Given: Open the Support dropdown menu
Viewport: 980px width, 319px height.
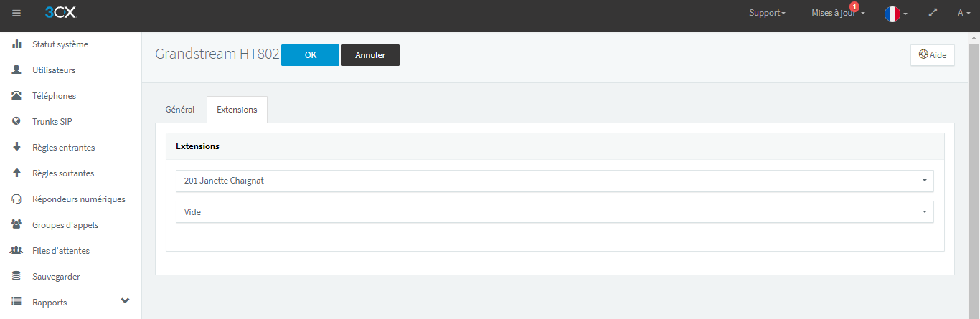Looking at the screenshot, I should (x=767, y=13).
